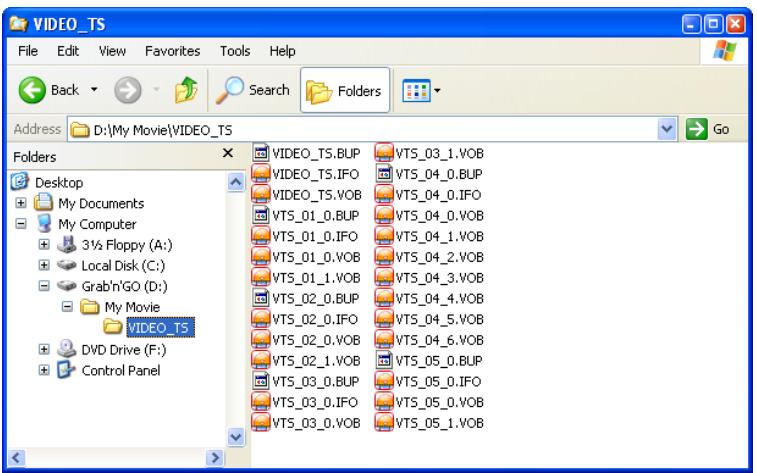The height and width of the screenshot is (473, 757).
Task: Select the VTS_04_6.VOB file icon
Action: click(383, 340)
